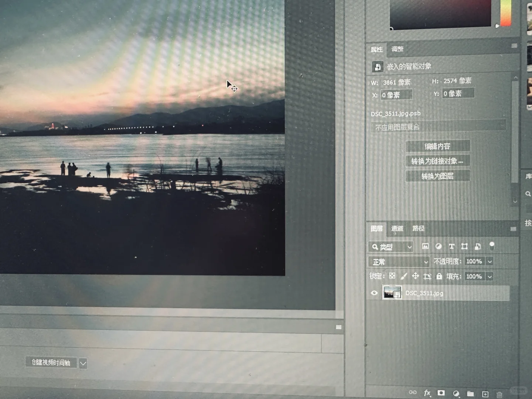Switch to the 属性 tab
This screenshot has height=399, width=532.
pyautogui.click(x=377, y=50)
